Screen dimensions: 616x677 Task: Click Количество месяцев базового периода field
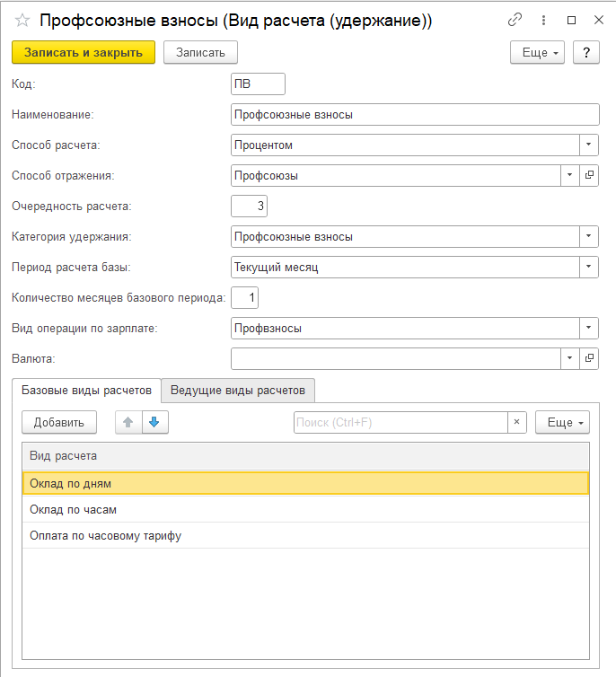coord(245,297)
